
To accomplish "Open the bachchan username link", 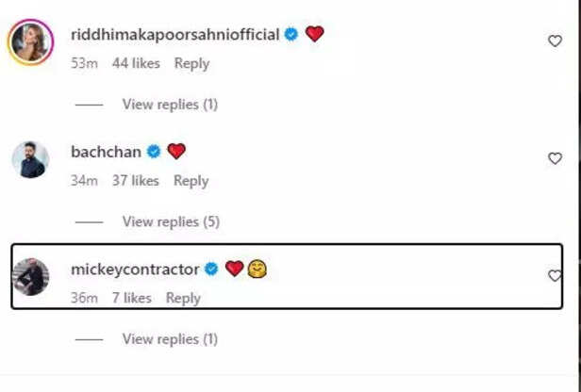I will (106, 152).
